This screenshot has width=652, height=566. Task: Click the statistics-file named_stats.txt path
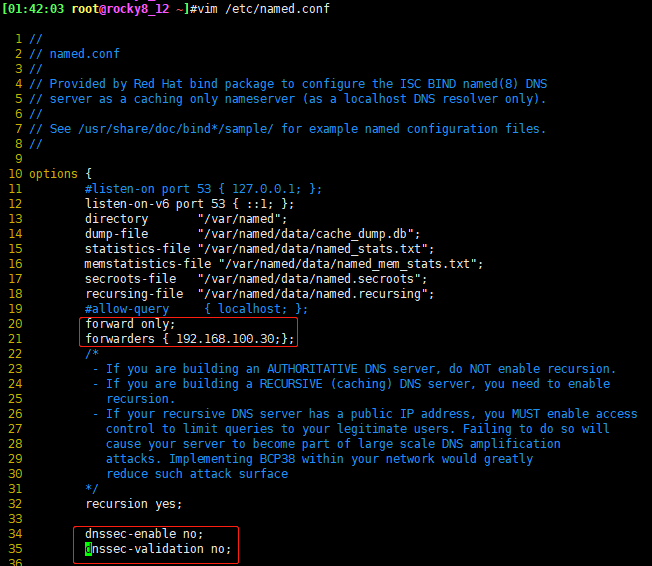[x=316, y=249]
